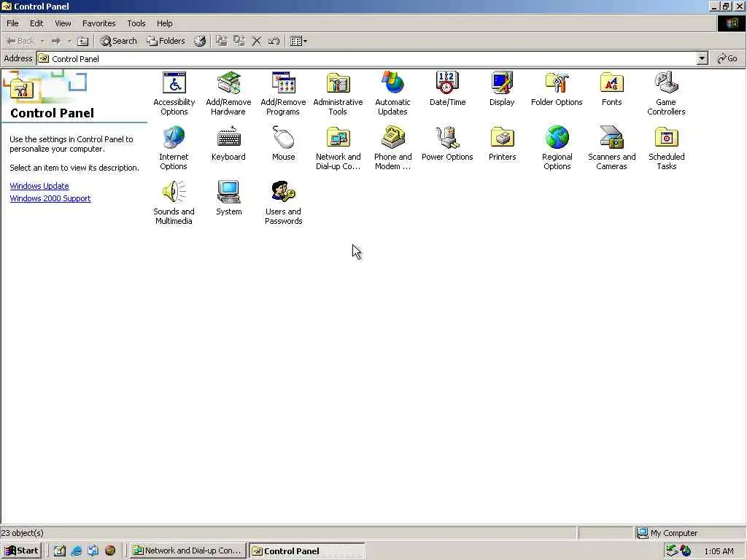Click the Move To toolbar icon
The height and width of the screenshot is (560, 747).
(222, 42)
